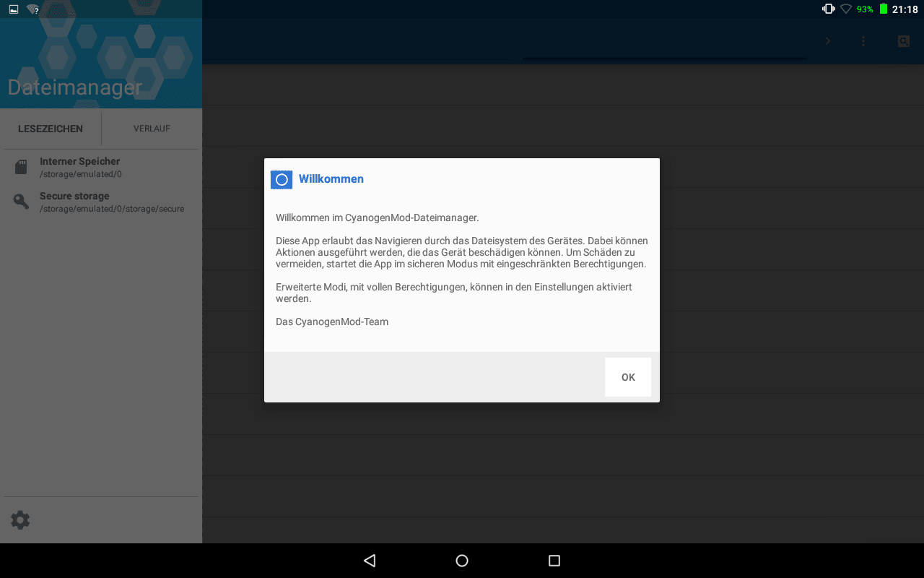Click the key icon beside Secure storage
The height and width of the screenshot is (578, 924).
pos(21,202)
